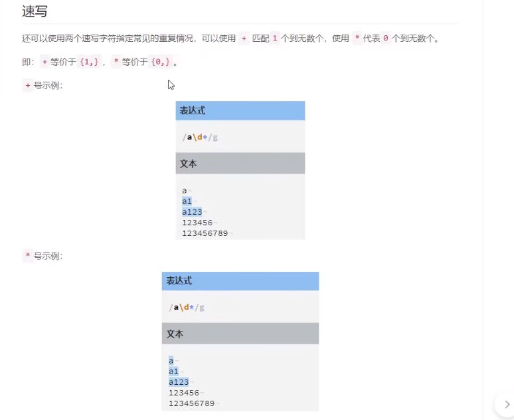Select 文本 header in the * example

point(175,334)
